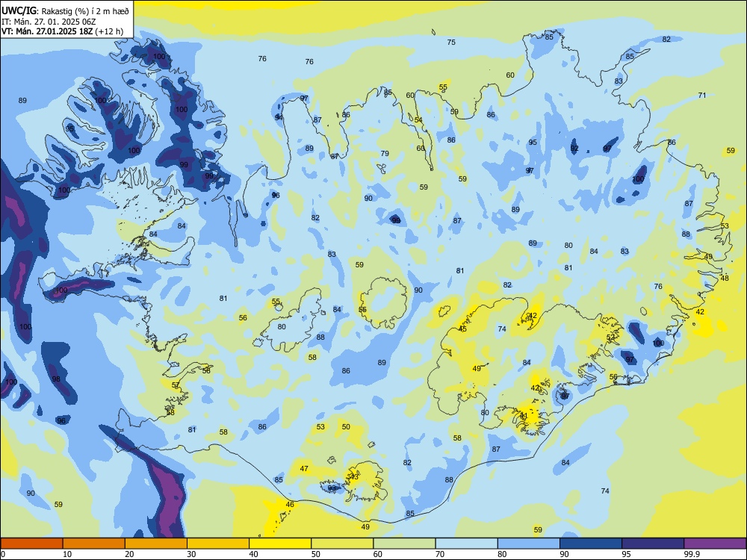Pick the light orange 20–30 legend swatch
Viewport: 747px width, 560px height.
(156, 544)
